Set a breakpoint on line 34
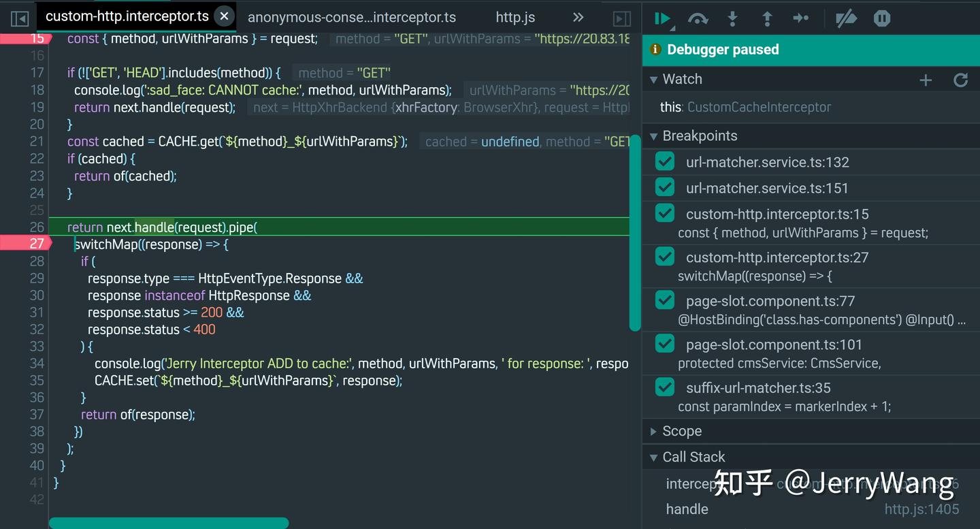This screenshot has width=980, height=529. pos(37,364)
